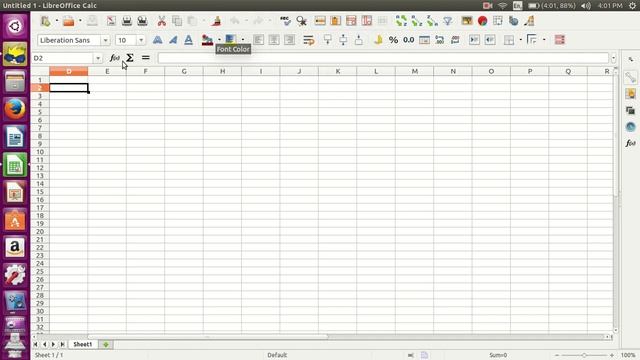Add a new sheet with the plus button
Screen dimensions: 640x360
(x=106, y=344)
